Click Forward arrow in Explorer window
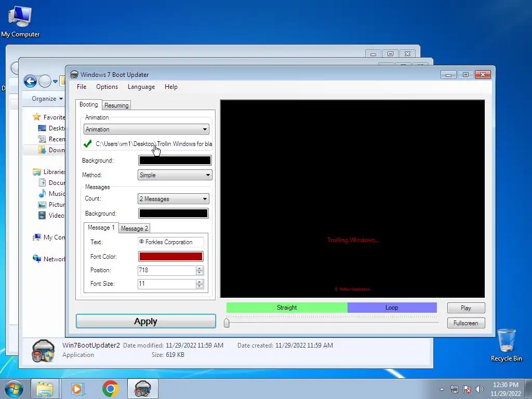 (45, 82)
